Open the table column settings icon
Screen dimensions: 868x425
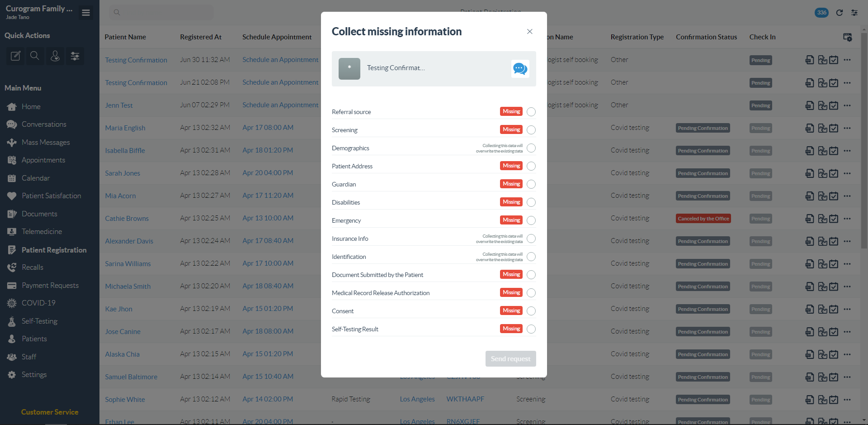point(848,37)
